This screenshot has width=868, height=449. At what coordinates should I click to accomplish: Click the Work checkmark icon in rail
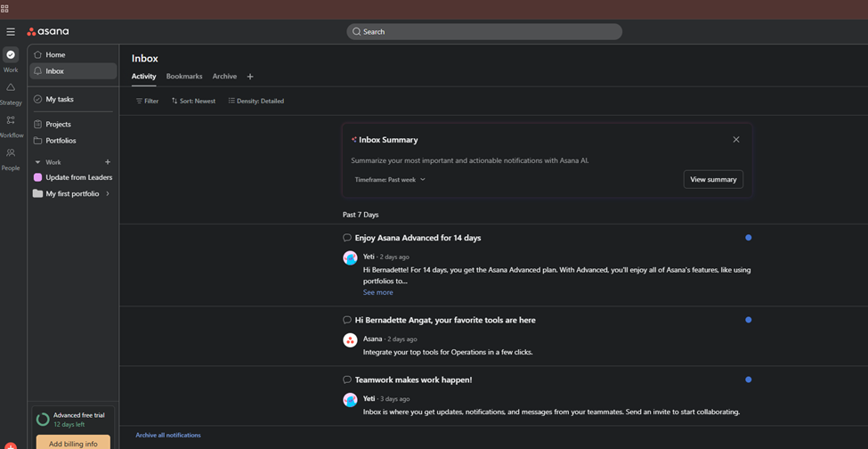(11, 55)
